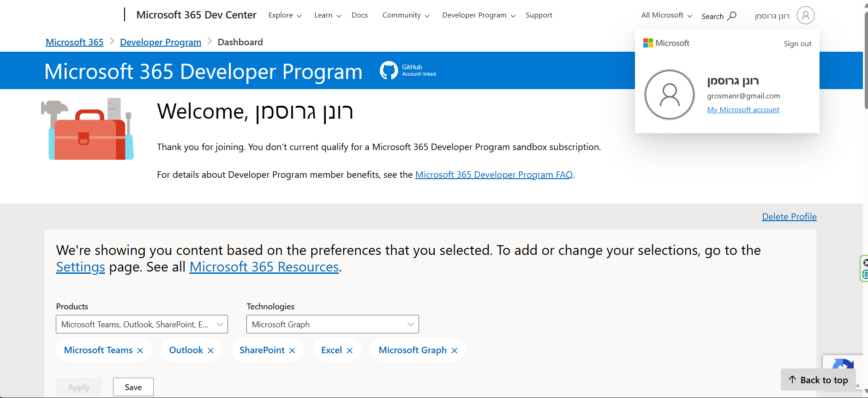
Task: Click the grosmanr@gmail.com email text
Action: [743, 96]
